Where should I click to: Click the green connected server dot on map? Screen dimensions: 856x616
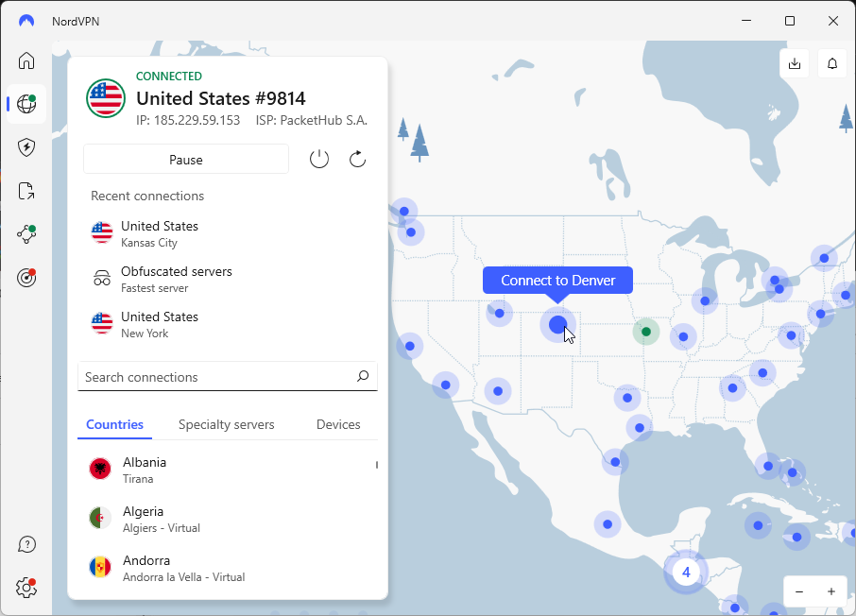(646, 332)
